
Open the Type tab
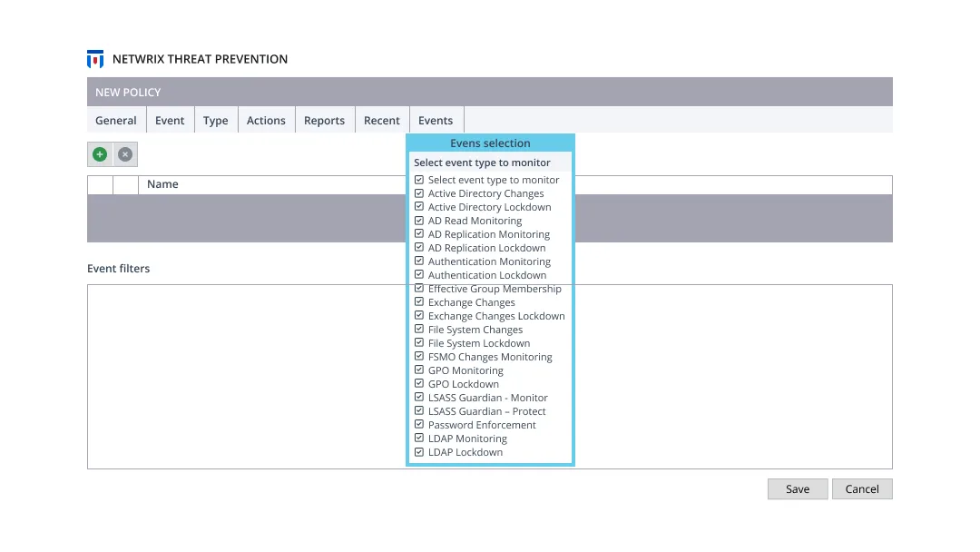216,120
